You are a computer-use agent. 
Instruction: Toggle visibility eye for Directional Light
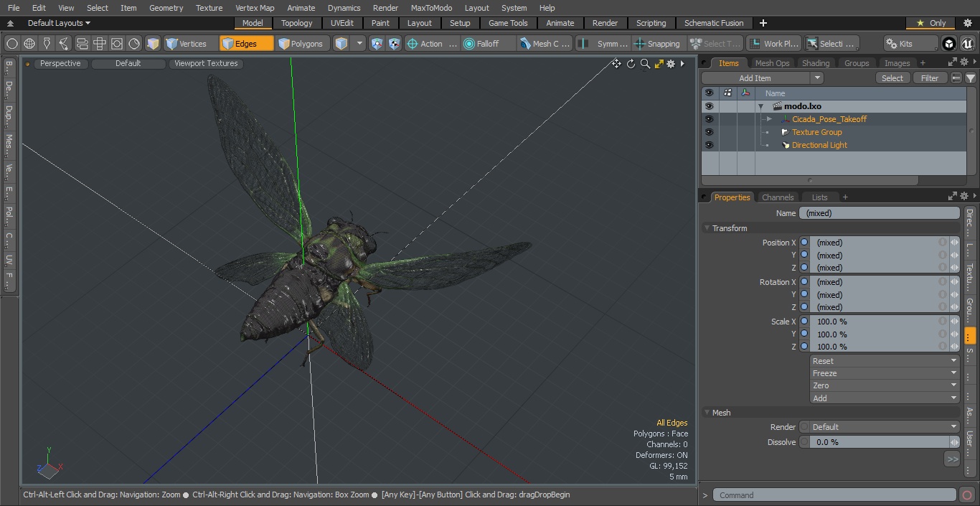(709, 145)
